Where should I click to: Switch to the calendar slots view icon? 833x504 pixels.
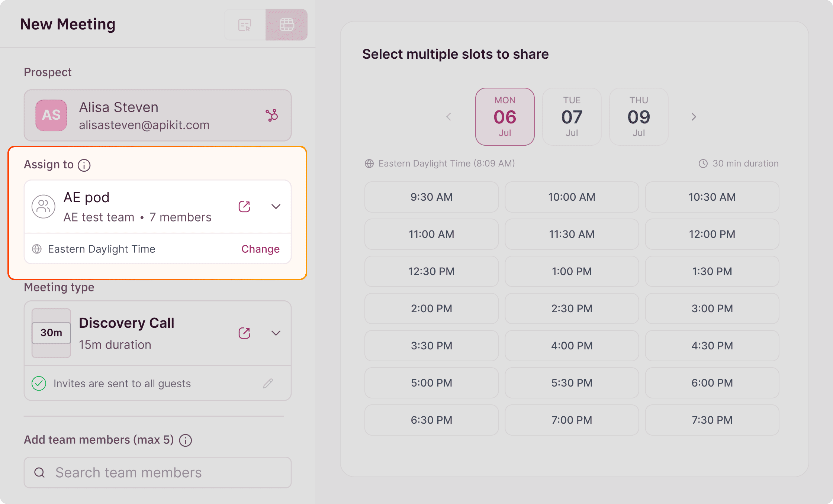[x=287, y=25]
